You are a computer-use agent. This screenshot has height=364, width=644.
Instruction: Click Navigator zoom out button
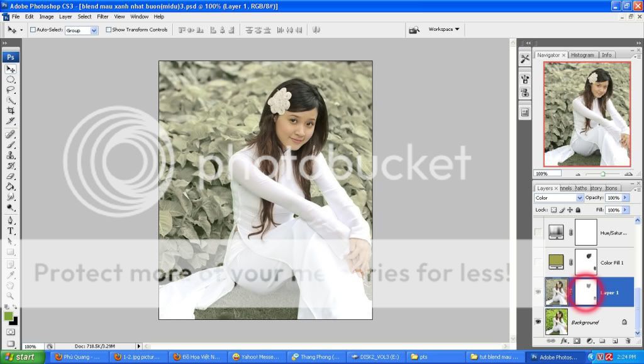pos(578,174)
